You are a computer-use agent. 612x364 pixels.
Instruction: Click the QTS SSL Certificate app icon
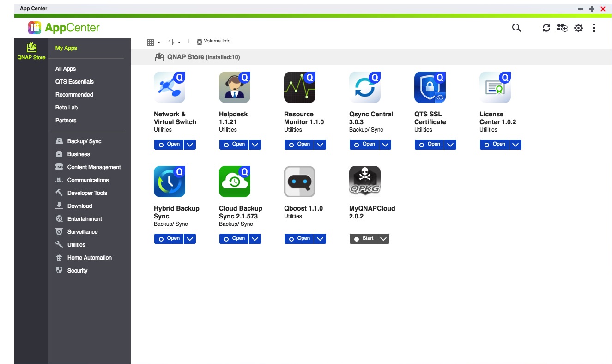[430, 87]
